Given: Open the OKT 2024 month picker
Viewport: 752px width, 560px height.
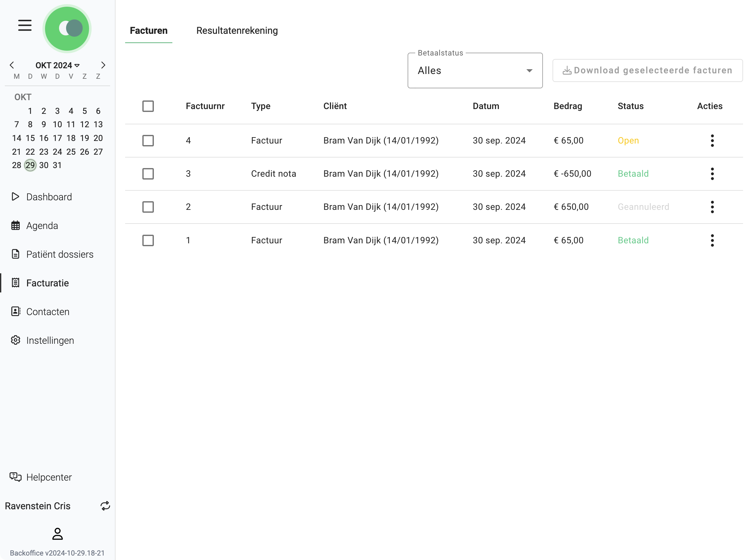Looking at the screenshot, I should click(x=57, y=65).
